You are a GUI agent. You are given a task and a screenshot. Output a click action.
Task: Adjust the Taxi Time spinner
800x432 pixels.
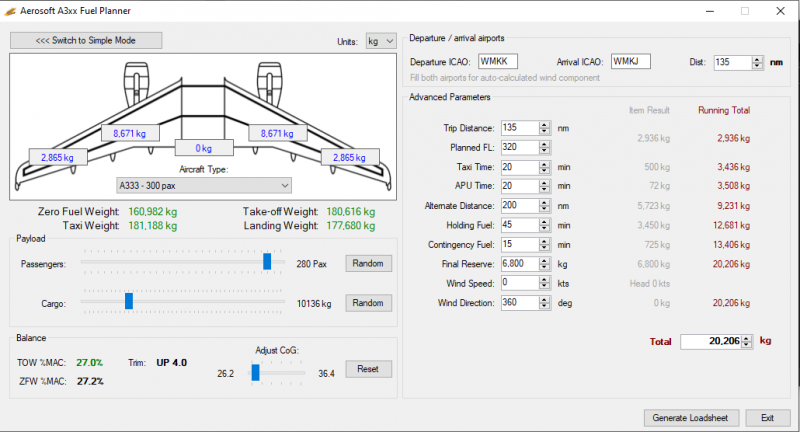pyautogui.click(x=544, y=167)
